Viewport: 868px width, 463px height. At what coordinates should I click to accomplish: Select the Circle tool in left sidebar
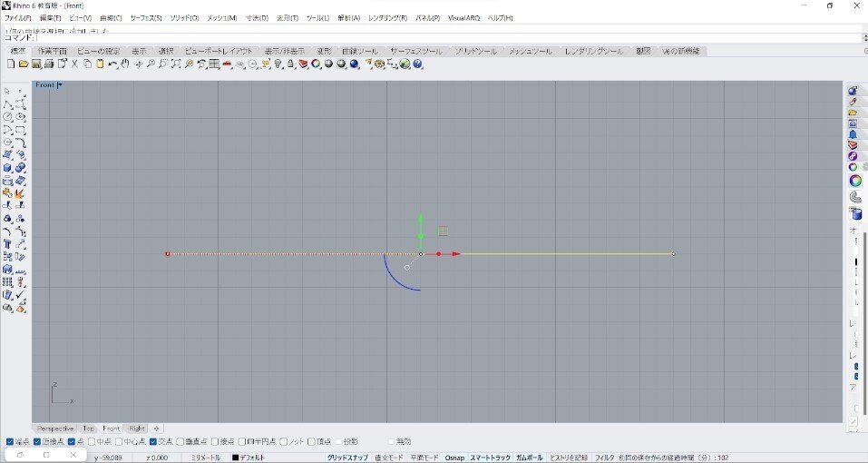pos(8,117)
